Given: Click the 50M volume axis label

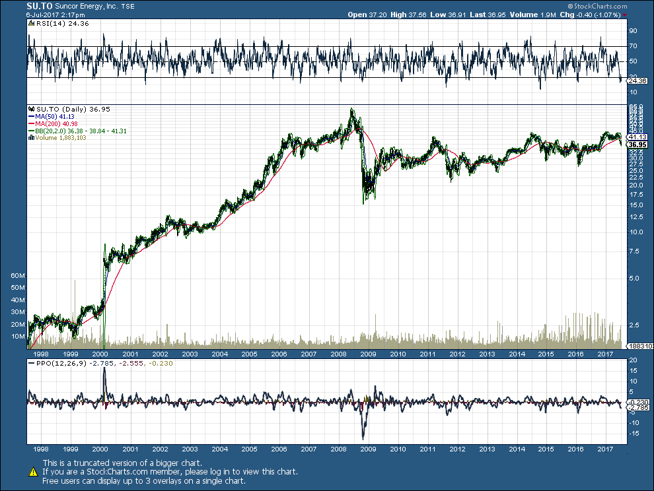Looking at the screenshot, I should 18,288.
